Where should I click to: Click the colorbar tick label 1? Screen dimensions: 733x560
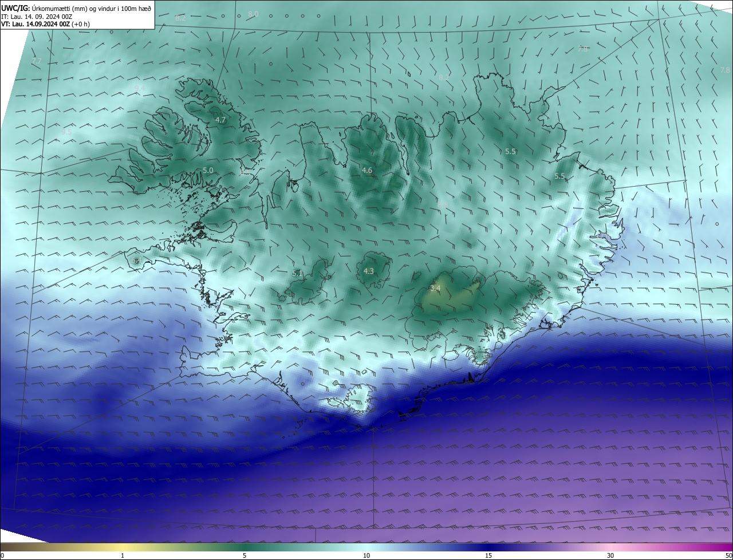(x=123, y=555)
